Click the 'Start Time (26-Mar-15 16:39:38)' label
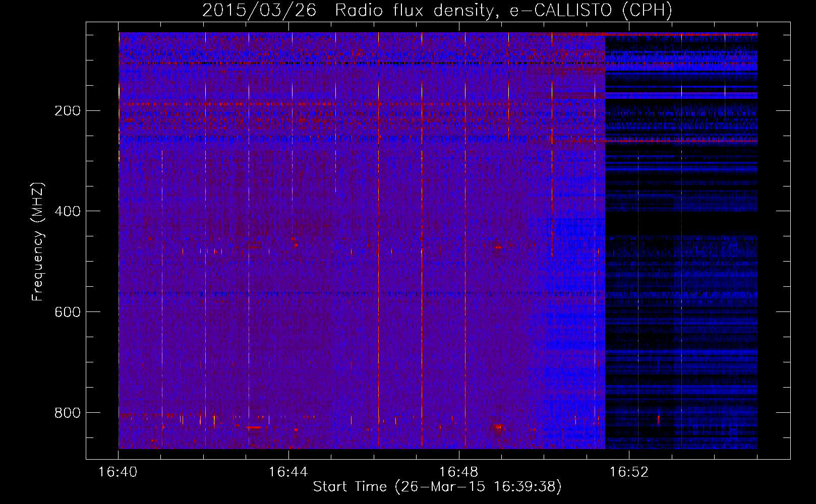This screenshot has height=504, width=816. click(x=437, y=487)
